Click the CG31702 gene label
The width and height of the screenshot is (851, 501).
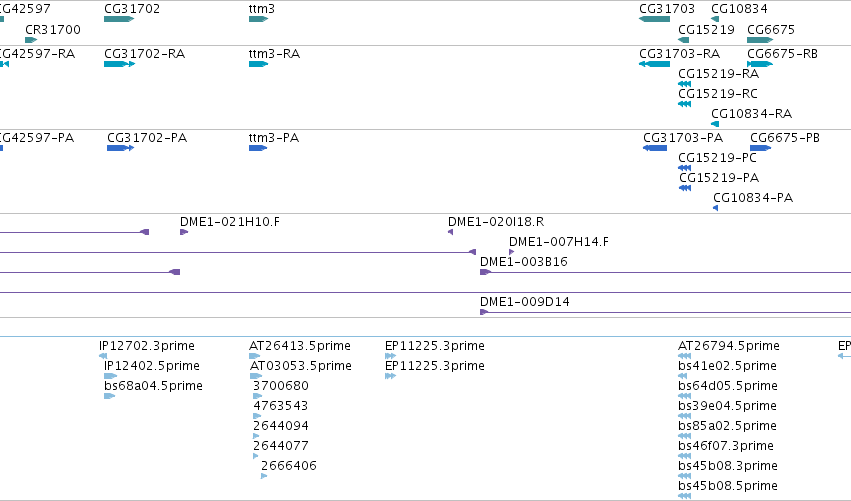tap(132, 9)
